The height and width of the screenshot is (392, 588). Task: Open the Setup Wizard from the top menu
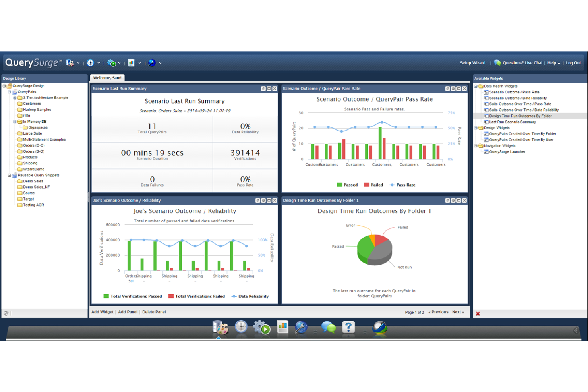(472, 62)
